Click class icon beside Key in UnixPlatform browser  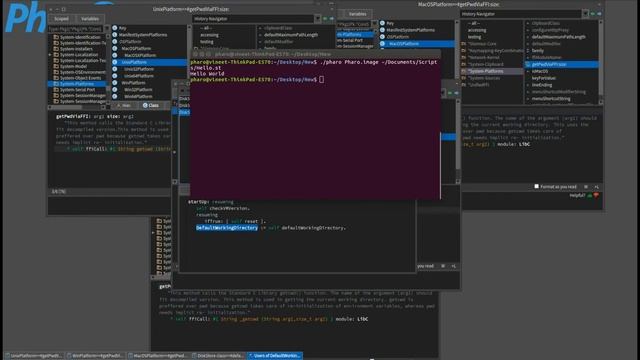pos(115,28)
